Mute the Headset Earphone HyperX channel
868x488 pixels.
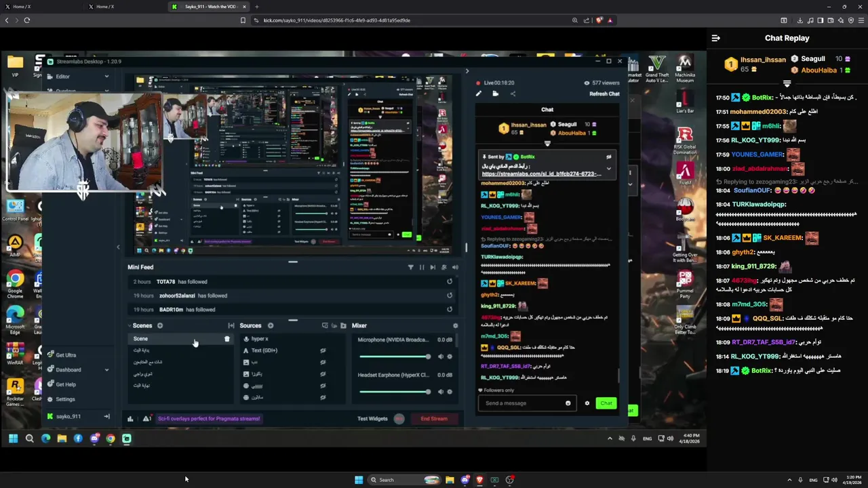[440, 392]
